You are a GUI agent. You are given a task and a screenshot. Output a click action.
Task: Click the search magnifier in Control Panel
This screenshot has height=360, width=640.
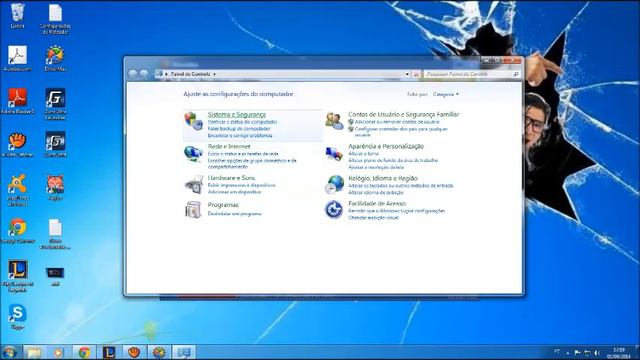pos(516,74)
